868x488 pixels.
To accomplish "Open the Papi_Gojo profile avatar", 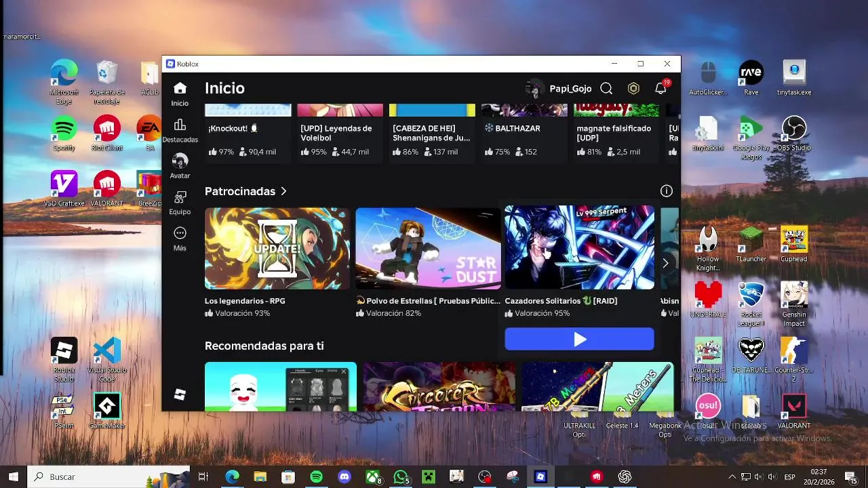I will tap(534, 89).
